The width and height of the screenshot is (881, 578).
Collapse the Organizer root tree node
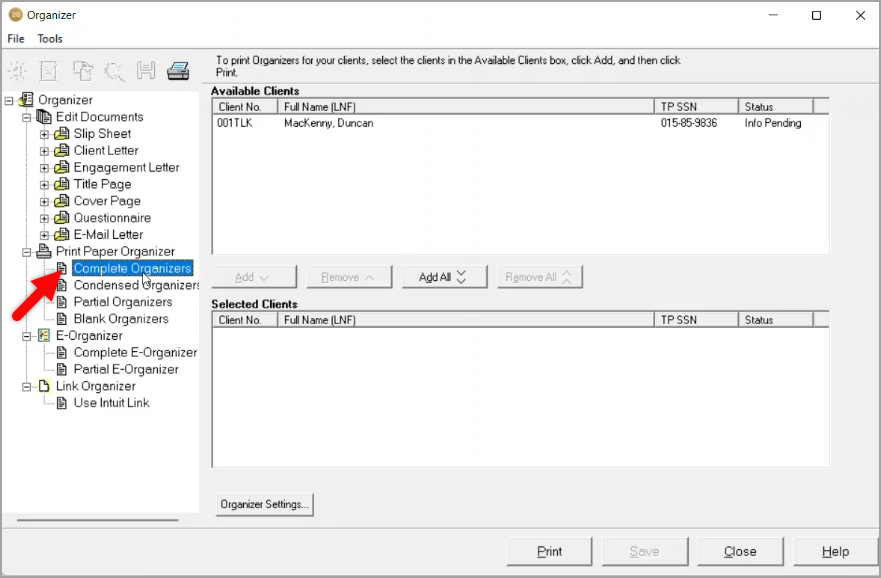pyautogui.click(x=9, y=101)
